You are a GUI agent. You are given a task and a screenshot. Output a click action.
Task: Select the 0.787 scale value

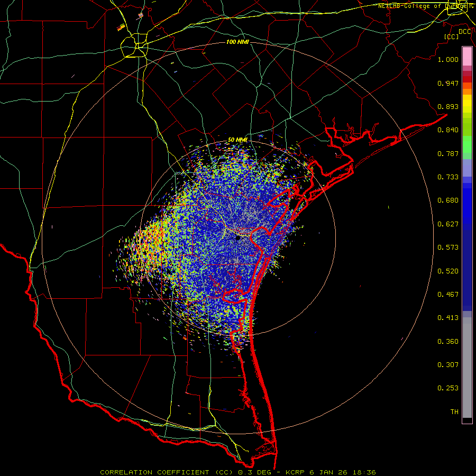[x=448, y=153]
